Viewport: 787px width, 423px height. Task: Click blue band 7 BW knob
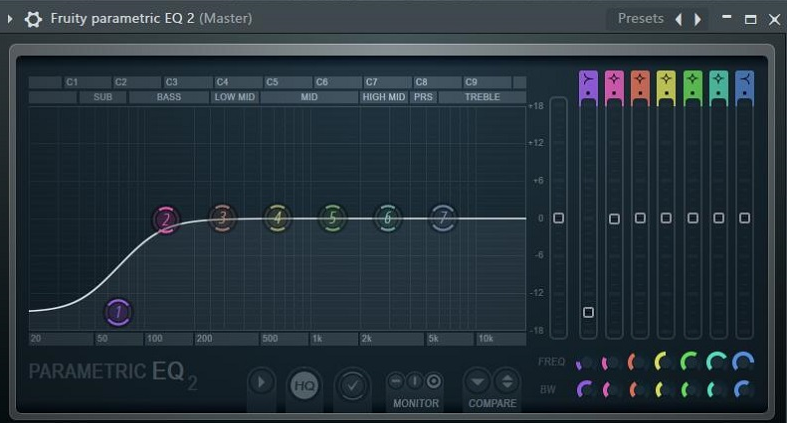(x=743, y=390)
